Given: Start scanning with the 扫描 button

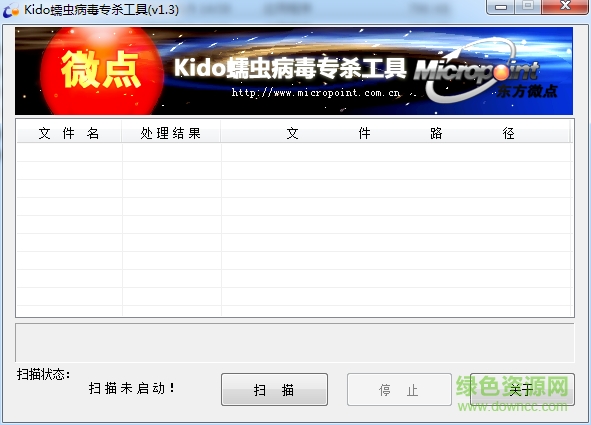Looking at the screenshot, I should pos(274,390).
